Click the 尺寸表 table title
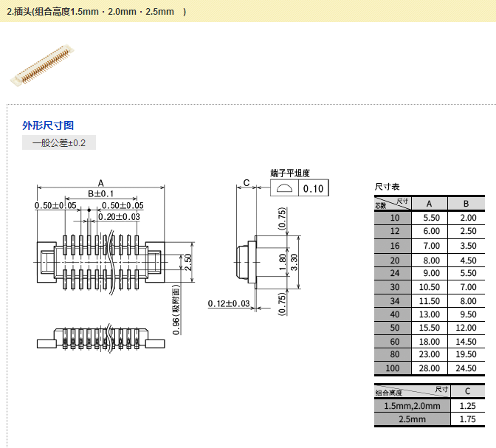The width and height of the screenshot is (496, 448). (387, 187)
